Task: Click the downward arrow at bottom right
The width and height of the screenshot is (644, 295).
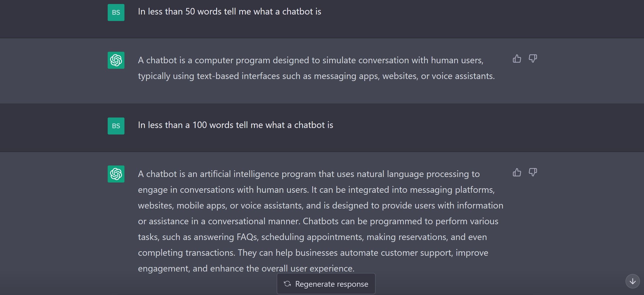Action: (633, 281)
